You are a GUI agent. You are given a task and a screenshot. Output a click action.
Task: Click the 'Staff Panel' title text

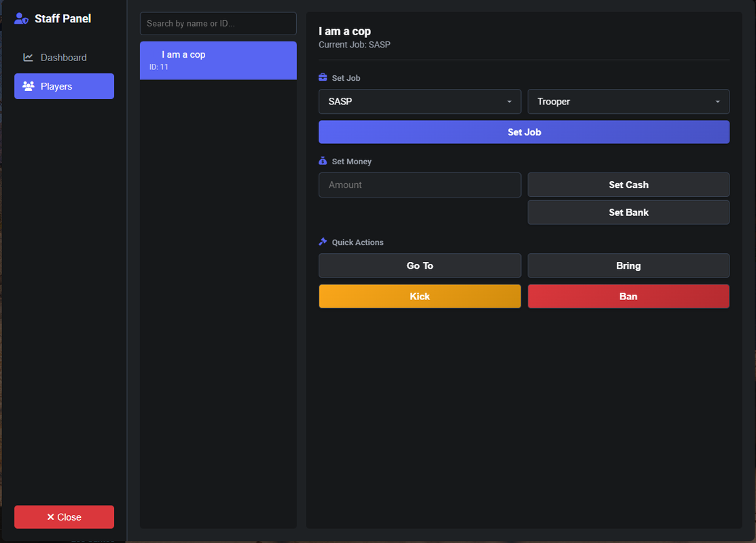tap(62, 19)
